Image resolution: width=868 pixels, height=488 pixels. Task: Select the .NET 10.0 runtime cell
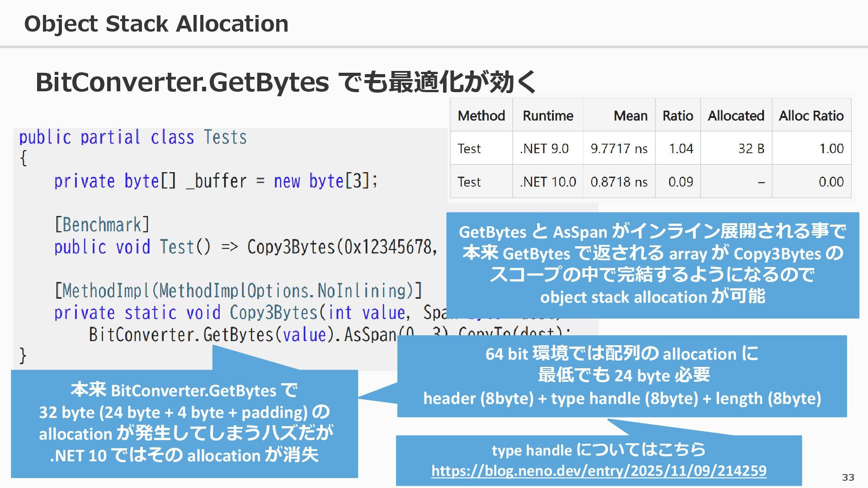[x=547, y=182]
